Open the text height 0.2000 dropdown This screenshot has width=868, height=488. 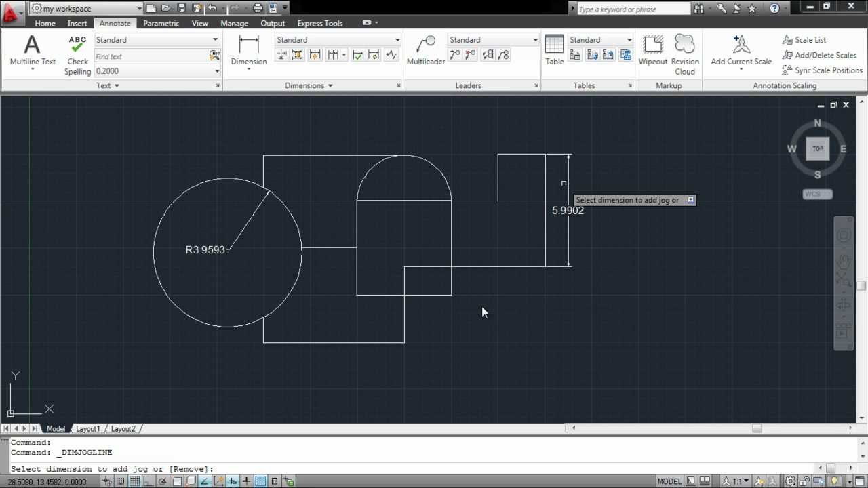click(157, 70)
